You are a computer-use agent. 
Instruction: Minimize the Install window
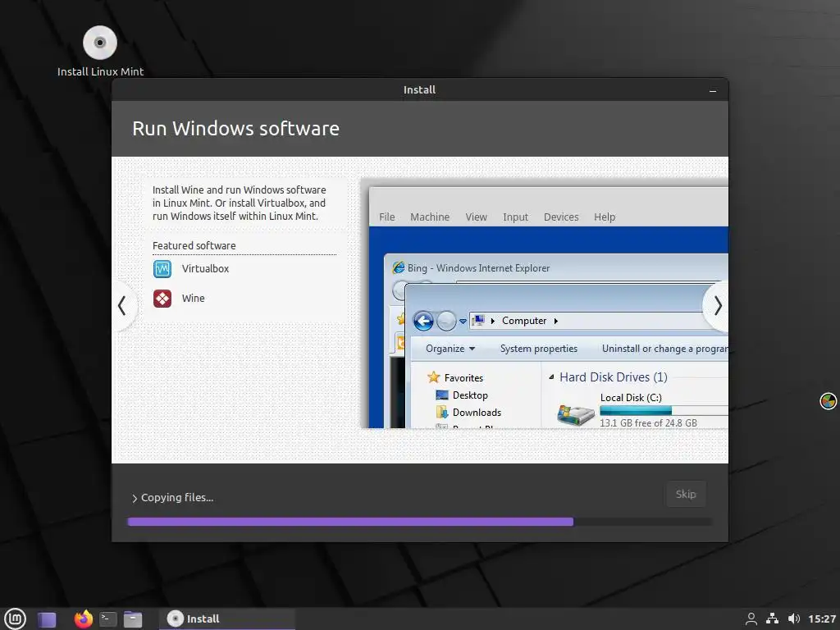pos(713,90)
